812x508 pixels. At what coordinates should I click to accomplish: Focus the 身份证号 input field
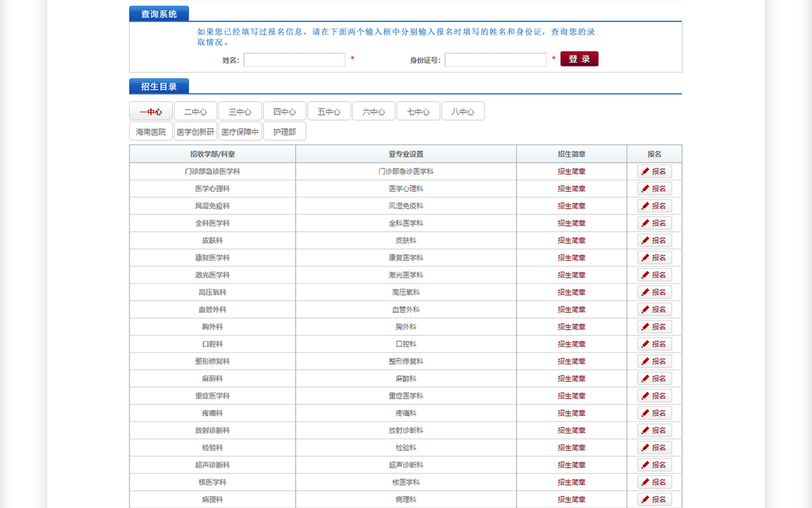point(495,60)
